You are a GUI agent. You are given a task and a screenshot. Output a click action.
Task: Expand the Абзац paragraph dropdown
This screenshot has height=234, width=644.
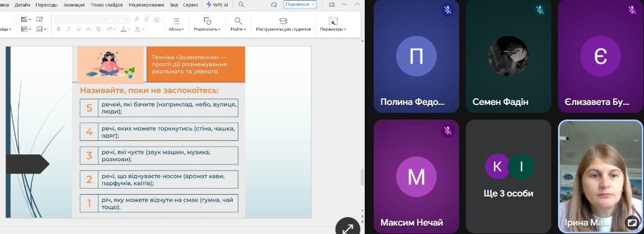point(176,29)
